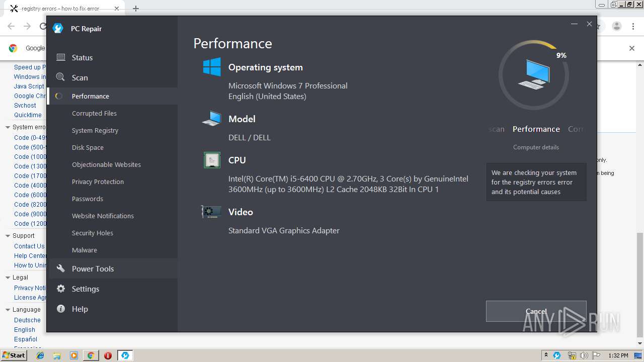Click the Status monitor icon
Image resolution: width=644 pixels, height=362 pixels.
(61, 57)
